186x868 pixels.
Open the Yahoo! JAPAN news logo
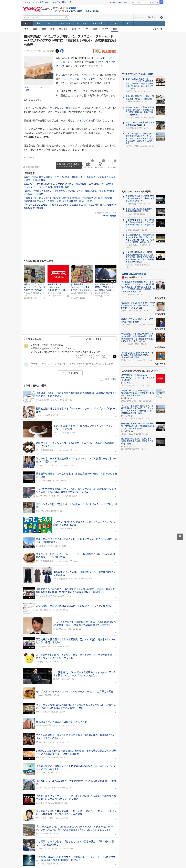[37, 9]
